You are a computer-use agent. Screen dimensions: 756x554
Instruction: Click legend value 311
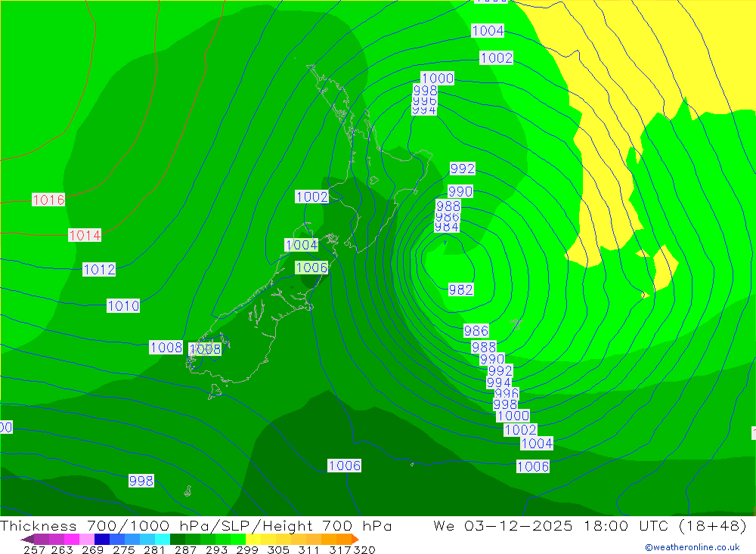pyautogui.click(x=308, y=549)
